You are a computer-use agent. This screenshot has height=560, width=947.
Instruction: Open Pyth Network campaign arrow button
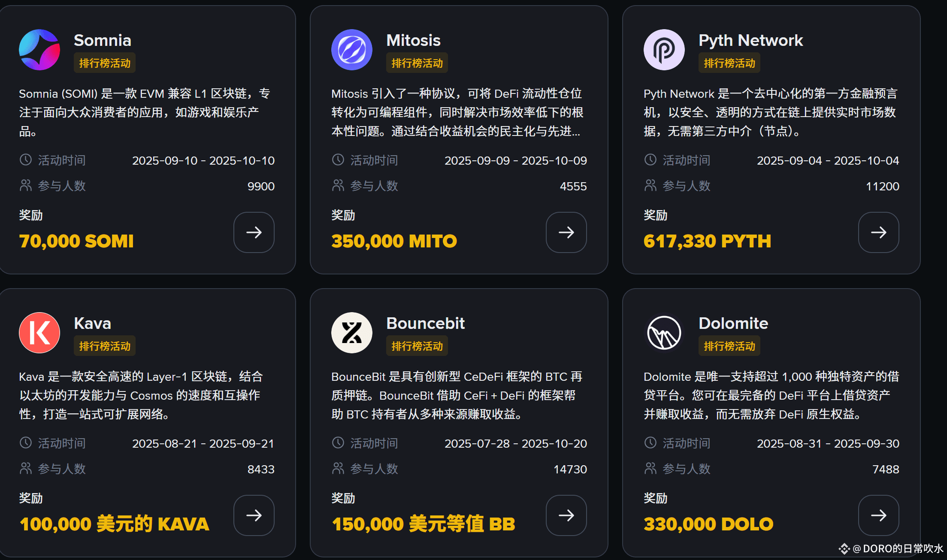(879, 232)
